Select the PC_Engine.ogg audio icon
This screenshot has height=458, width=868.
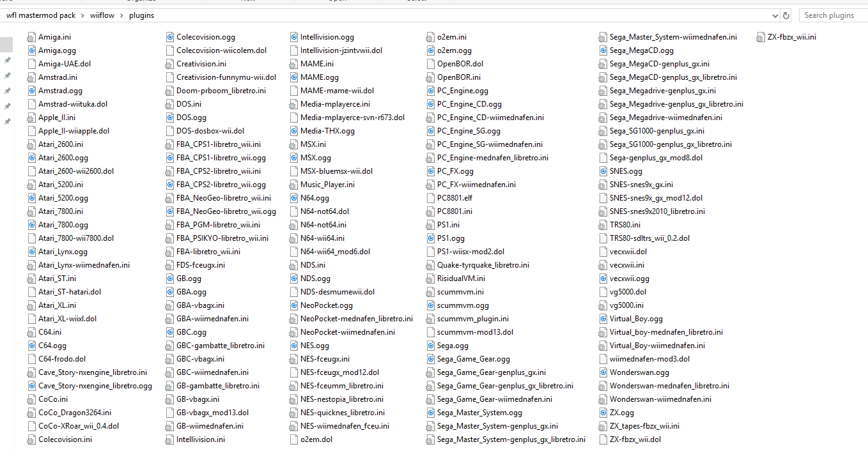pos(431,91)
